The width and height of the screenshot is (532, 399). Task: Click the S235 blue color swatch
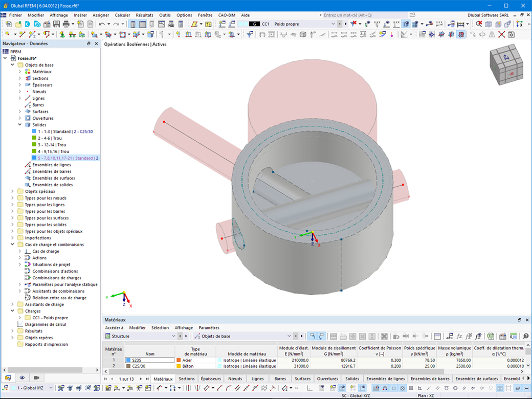(x=128, y=360)
